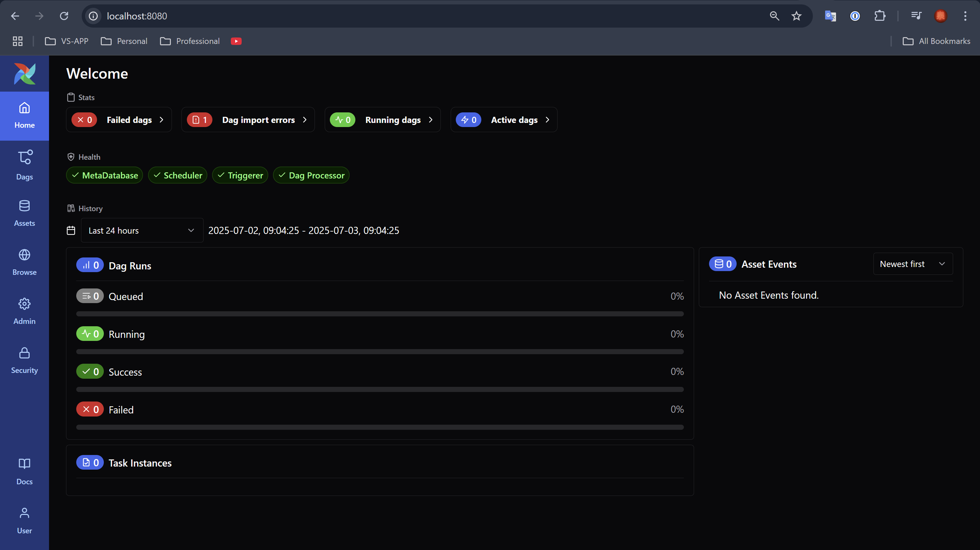Click the red failed dags count badge
Image resolution: width=980 pixels, height=550 pixels.
click(x=84, y=120)
